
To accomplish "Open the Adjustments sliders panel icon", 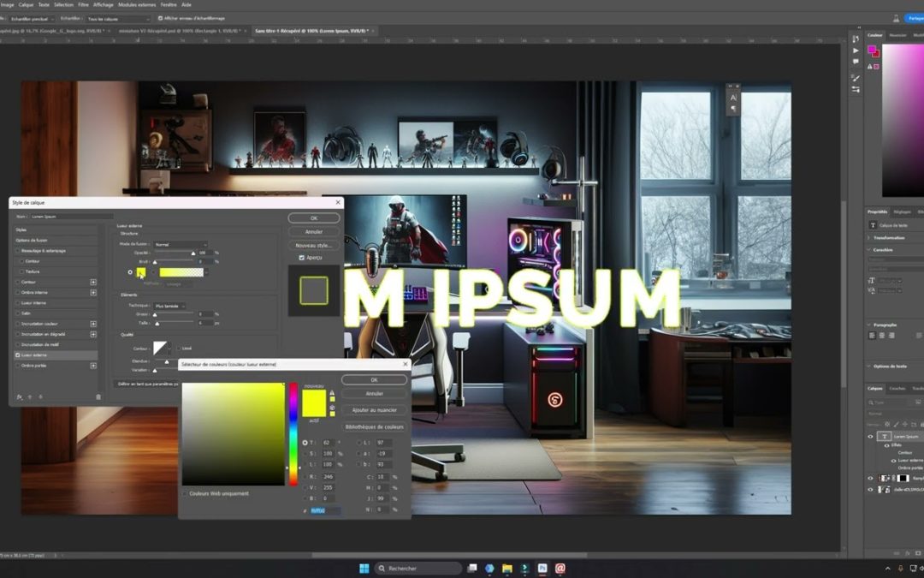I will 856,89.
